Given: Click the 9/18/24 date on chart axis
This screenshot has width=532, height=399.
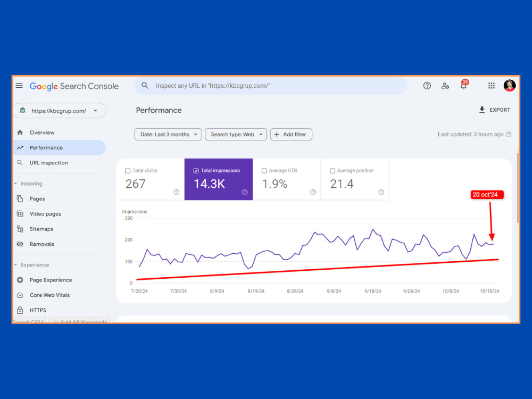Looking at the screenshot, I should 373,291.
